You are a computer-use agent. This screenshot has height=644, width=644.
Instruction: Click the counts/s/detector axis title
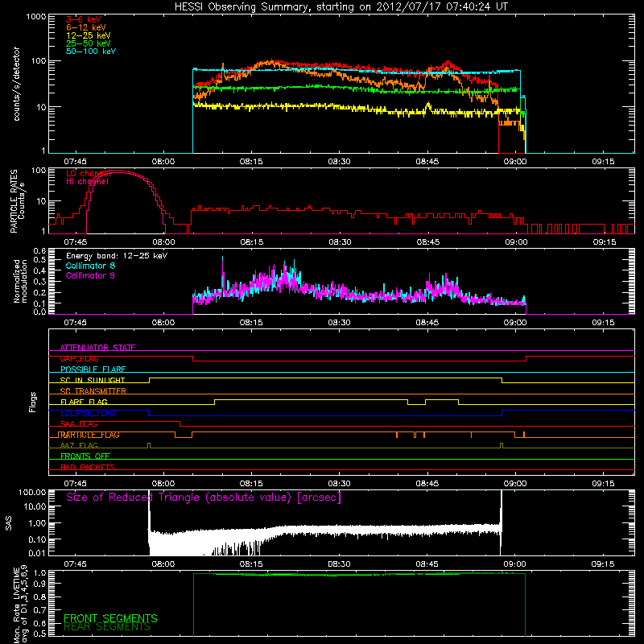(16, 84)
